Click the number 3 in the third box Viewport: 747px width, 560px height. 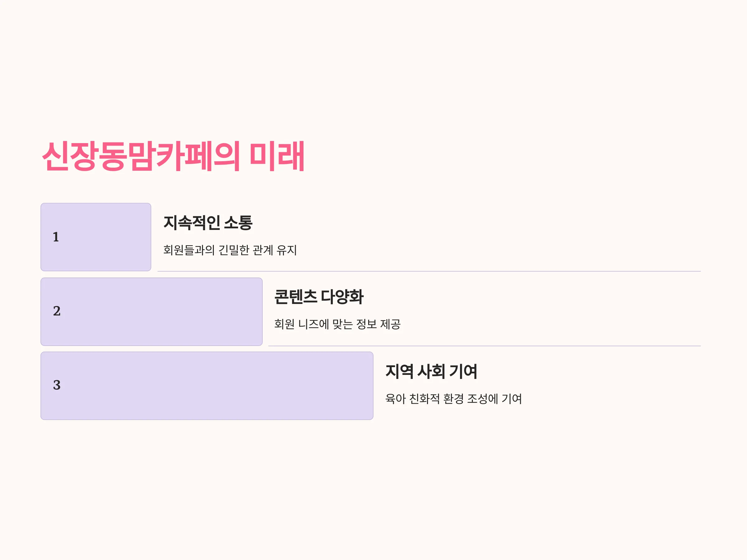57,385
